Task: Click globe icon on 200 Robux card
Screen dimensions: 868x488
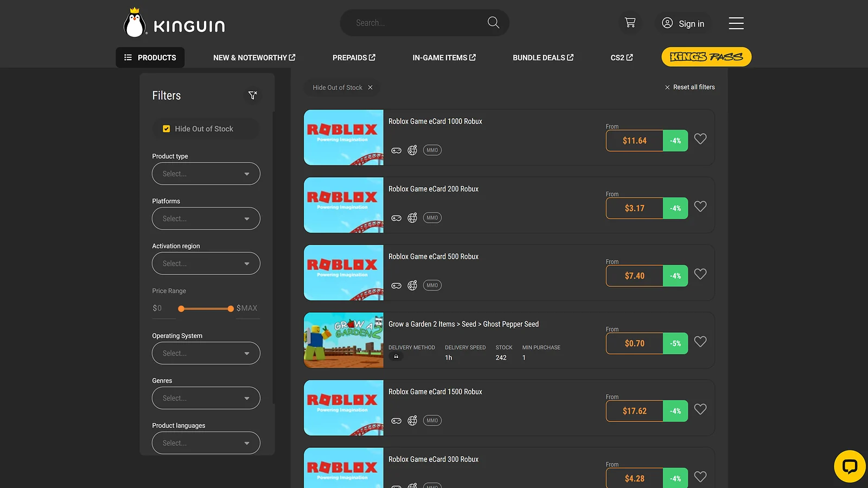Action: coord(412,218)
